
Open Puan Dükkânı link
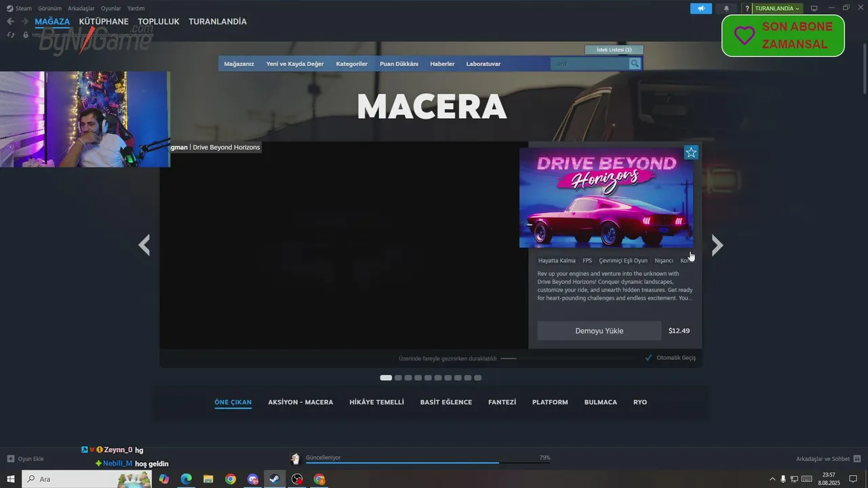point(399,64)
